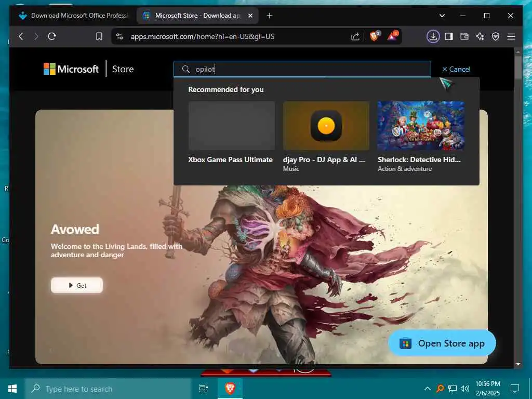Click the 'Sherlock: Detective Hid...' title
532x399 pixels.
419,159
